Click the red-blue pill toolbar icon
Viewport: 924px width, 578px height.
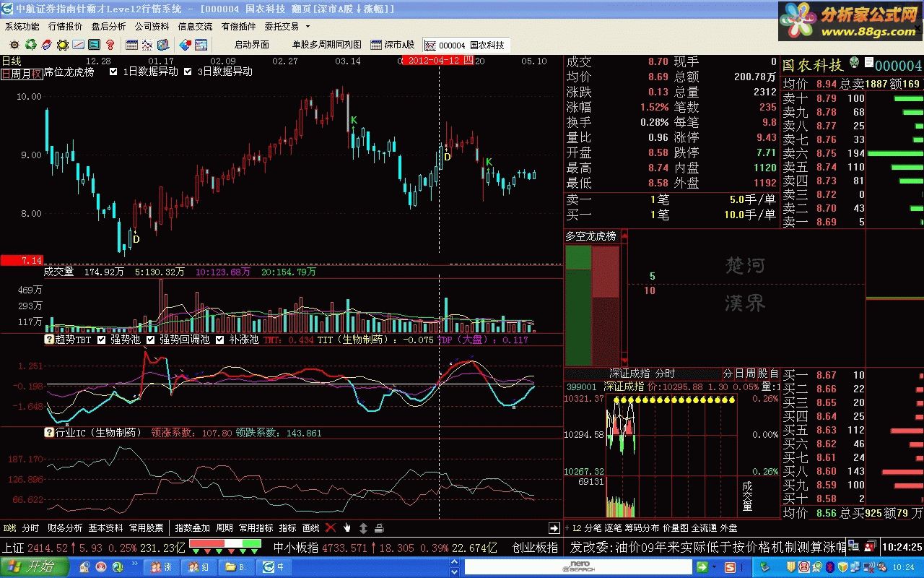[x=46, y=45]
